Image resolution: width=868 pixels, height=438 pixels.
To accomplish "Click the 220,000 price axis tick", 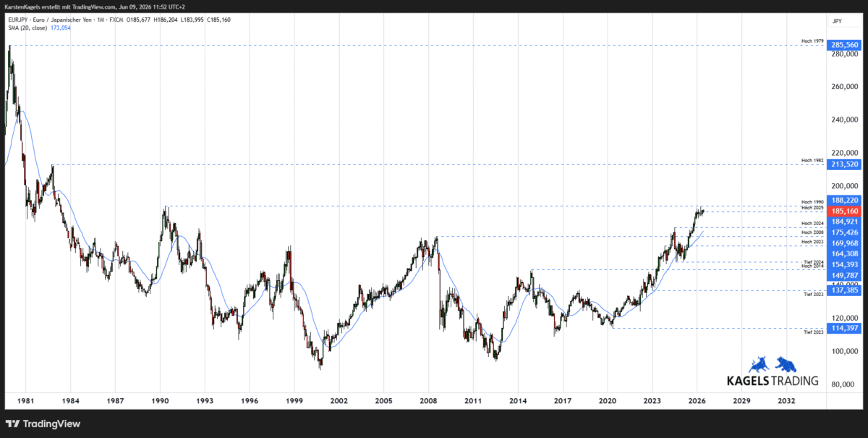I will pyautogui.click(x=844, y=153).
